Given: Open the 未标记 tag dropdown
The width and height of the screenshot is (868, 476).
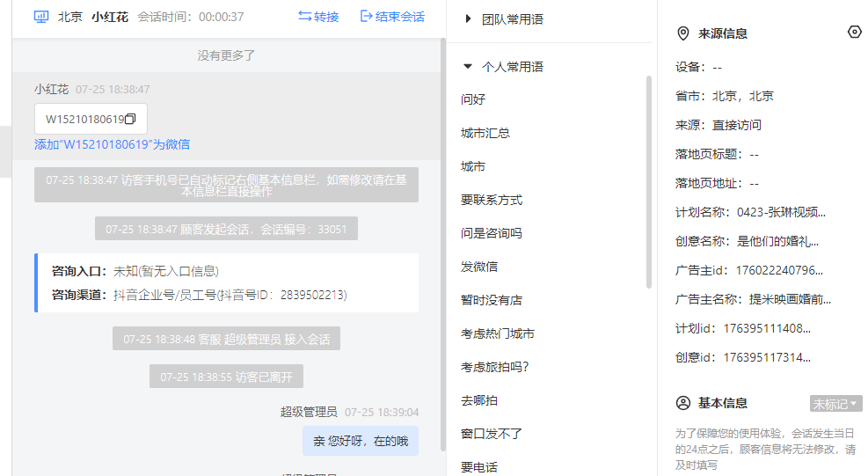Looking at the screenshot, I should [x=835, y=404].
